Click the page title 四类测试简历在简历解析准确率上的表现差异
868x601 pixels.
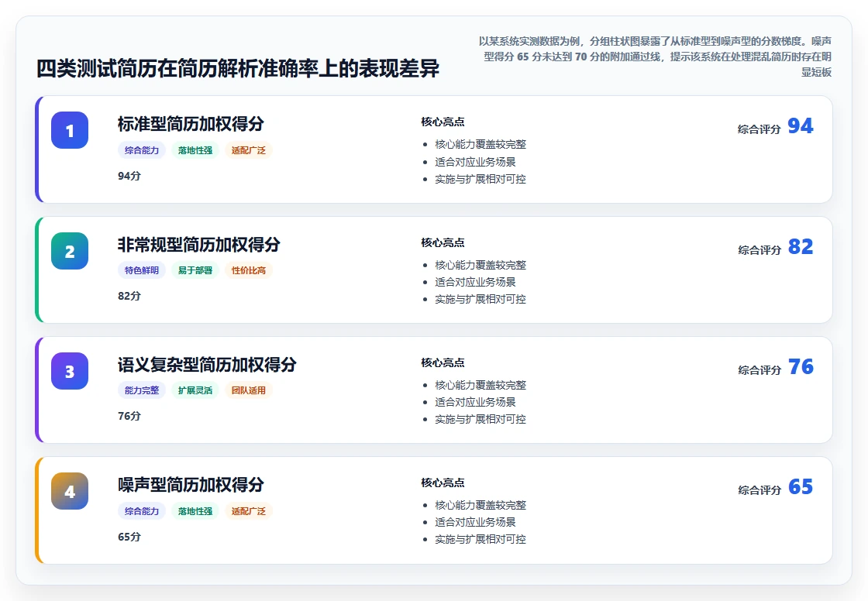tap(238, 69)
